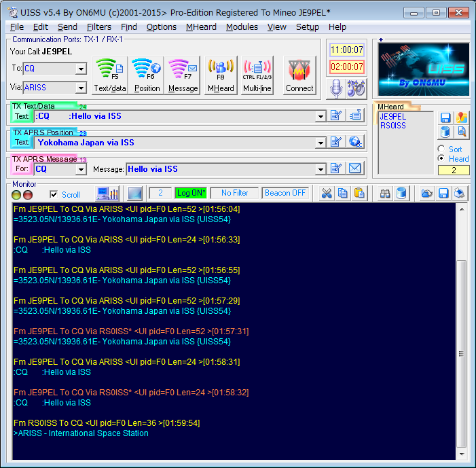
Task: Click globe icon beside APRS Position
Action: [x=355, y=142]
